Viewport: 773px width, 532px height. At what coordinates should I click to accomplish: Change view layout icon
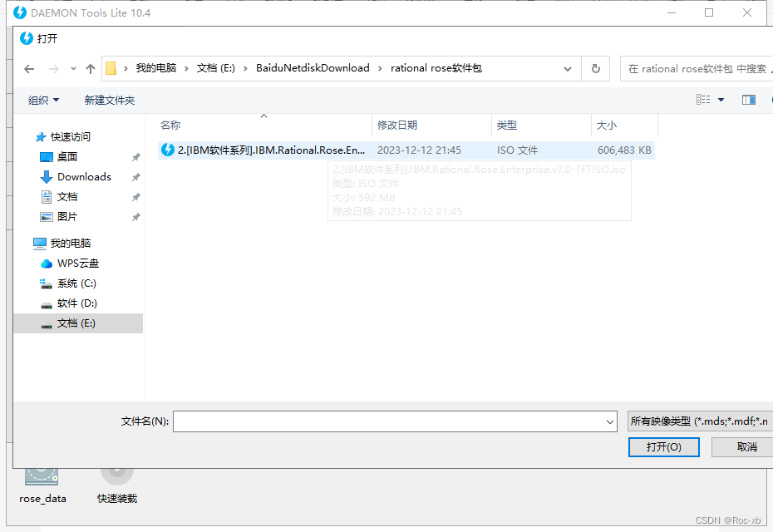click(x=703, y=100)
